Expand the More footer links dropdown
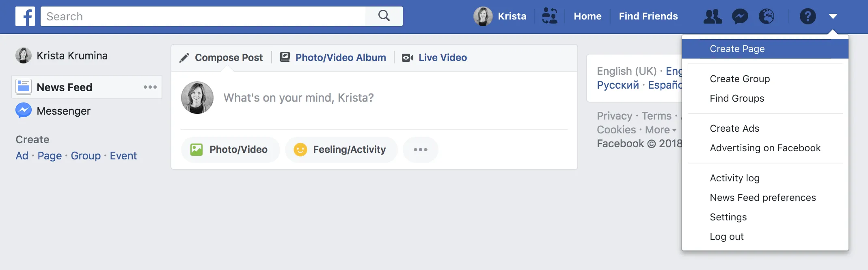The image size is (868, 270). tap(661, 130)
